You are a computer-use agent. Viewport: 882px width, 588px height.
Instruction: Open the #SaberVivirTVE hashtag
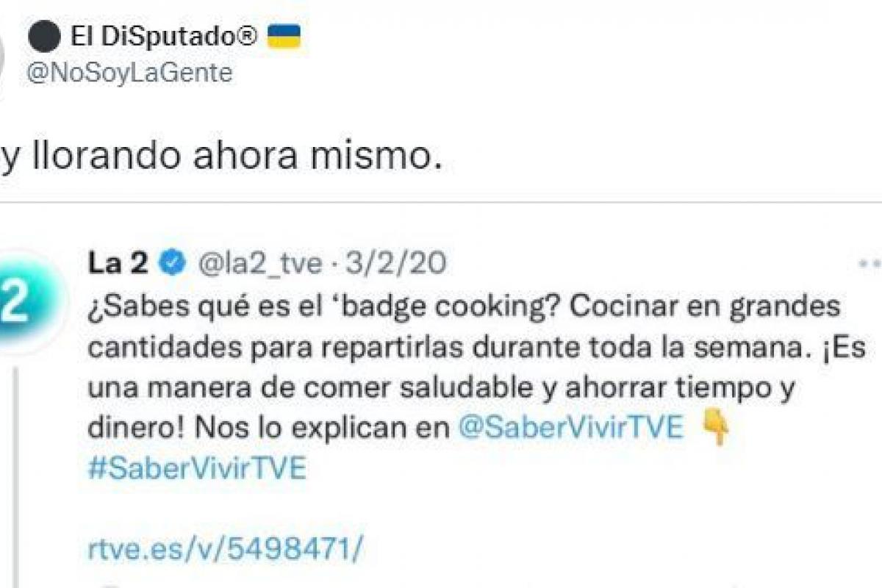click(196, 468)
